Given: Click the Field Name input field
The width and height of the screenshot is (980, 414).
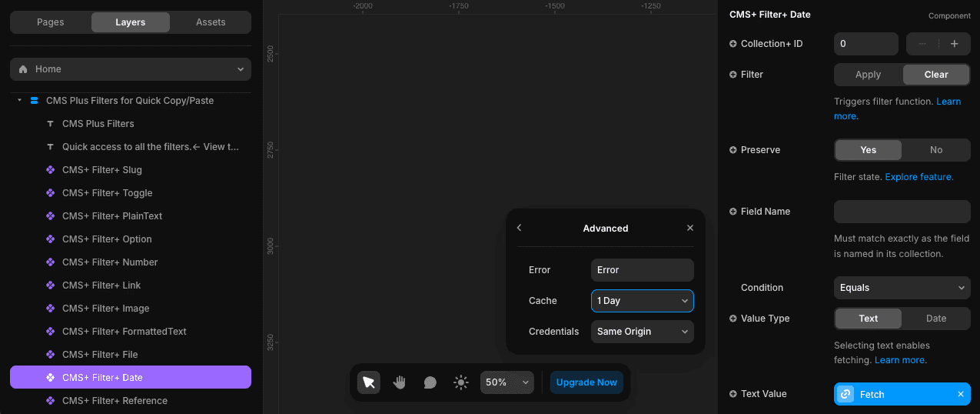Looking at the screenshot, I should coord(902,212).
